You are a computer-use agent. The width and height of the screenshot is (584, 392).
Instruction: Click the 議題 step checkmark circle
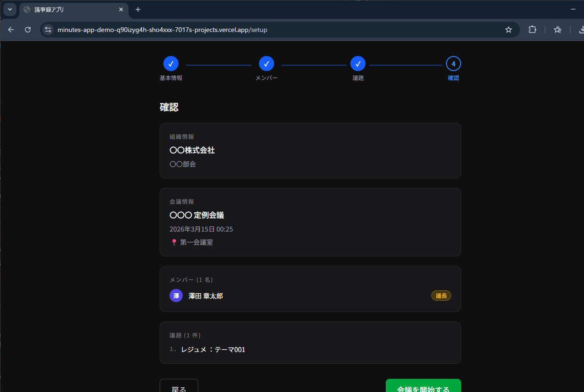pyautogui.click(x=358, y=64)
